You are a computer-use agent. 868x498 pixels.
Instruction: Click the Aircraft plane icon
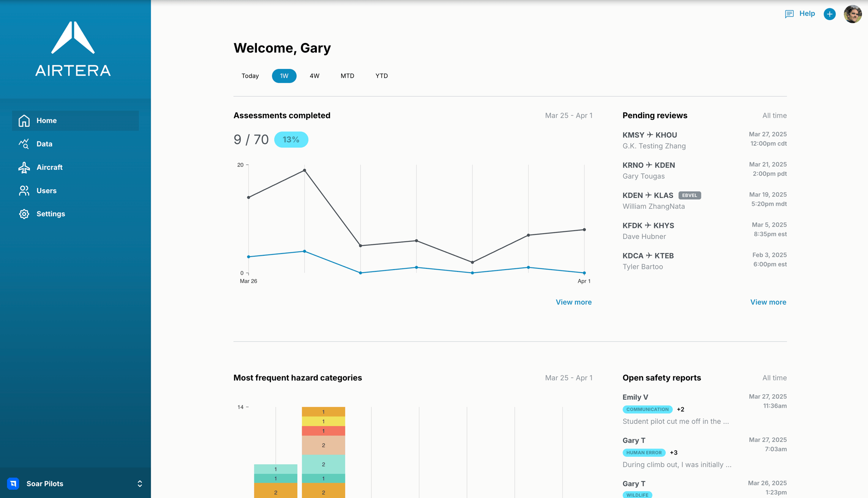click(x=24, y=167)
